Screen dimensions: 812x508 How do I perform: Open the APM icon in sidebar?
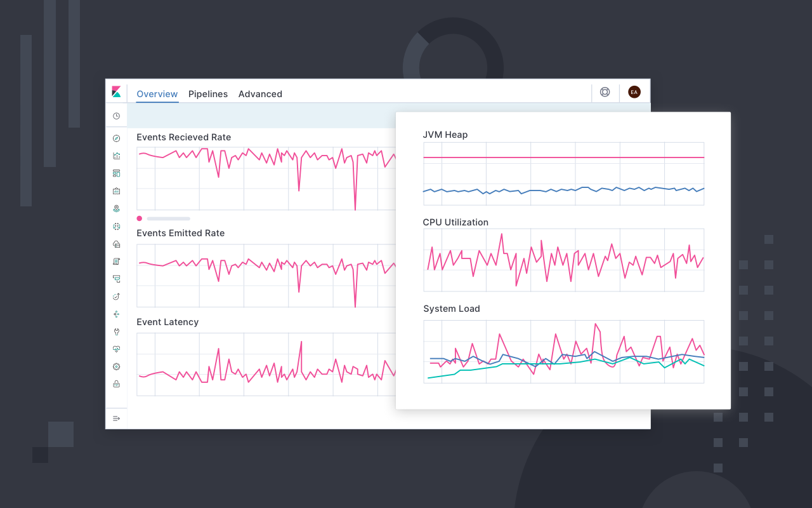[116, 279]
